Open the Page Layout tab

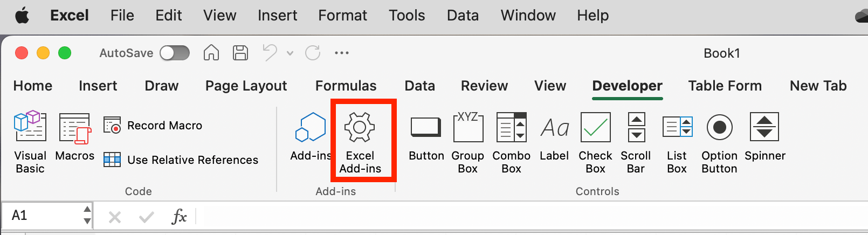point(246,86)
